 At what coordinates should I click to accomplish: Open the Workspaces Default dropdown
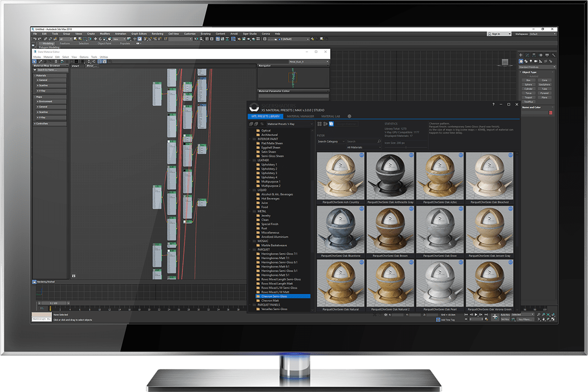click(542, 34)
